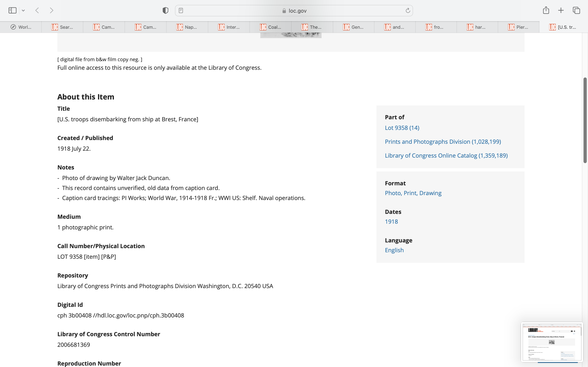Click the page's vertical scrollbar

(x=585, y=120)
